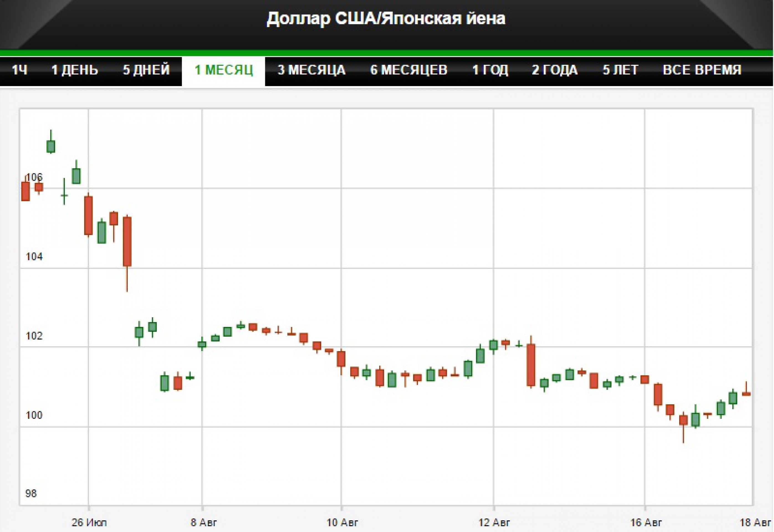Select the ВСЕ ВРЕМЯ range
Image resolution: width=774 pixels, height=532 pixels.
click(702, 70)
